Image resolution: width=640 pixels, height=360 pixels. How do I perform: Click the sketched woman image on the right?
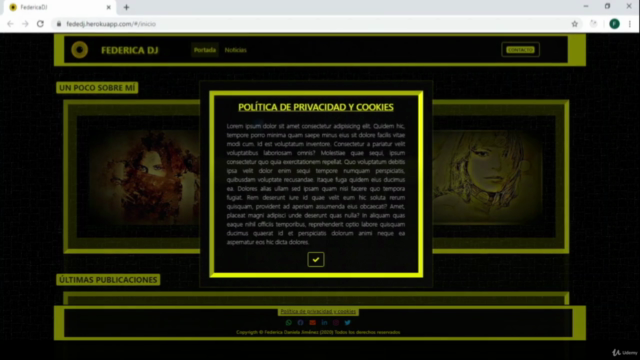coord(488,177)
